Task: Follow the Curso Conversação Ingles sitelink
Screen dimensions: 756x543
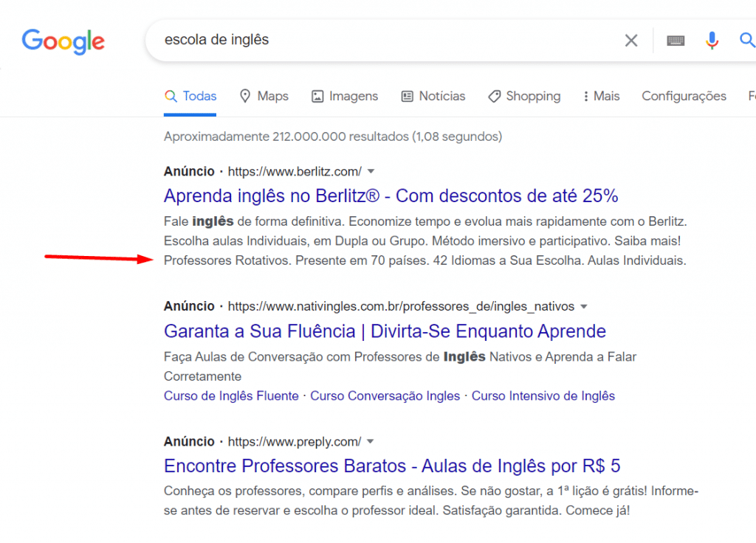Action: [x=385, y=396]
